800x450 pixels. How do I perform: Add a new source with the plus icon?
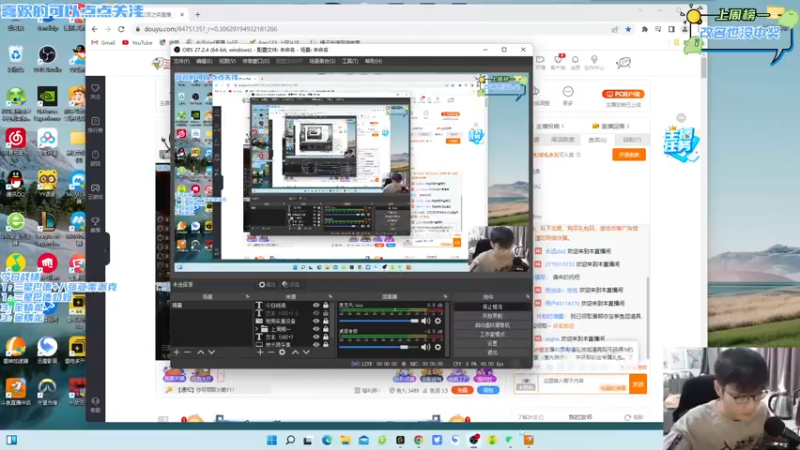pos(260,352)
